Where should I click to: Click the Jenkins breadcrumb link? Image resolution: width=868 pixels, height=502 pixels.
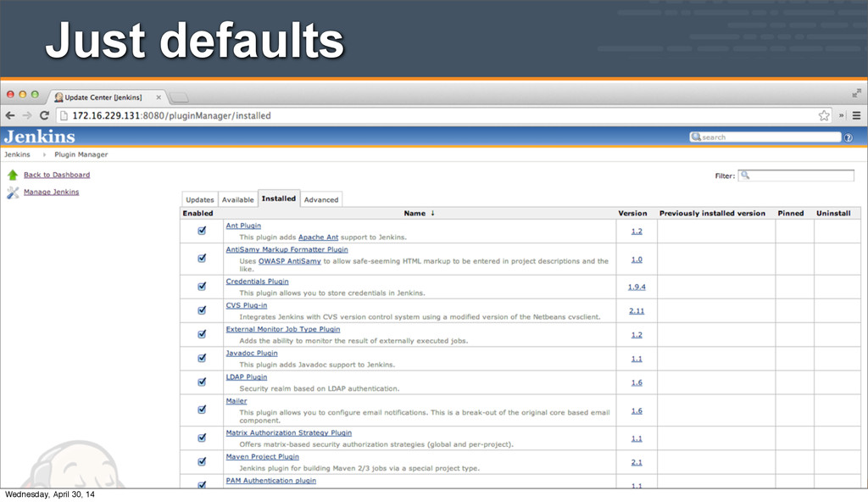tap(17, 154)
